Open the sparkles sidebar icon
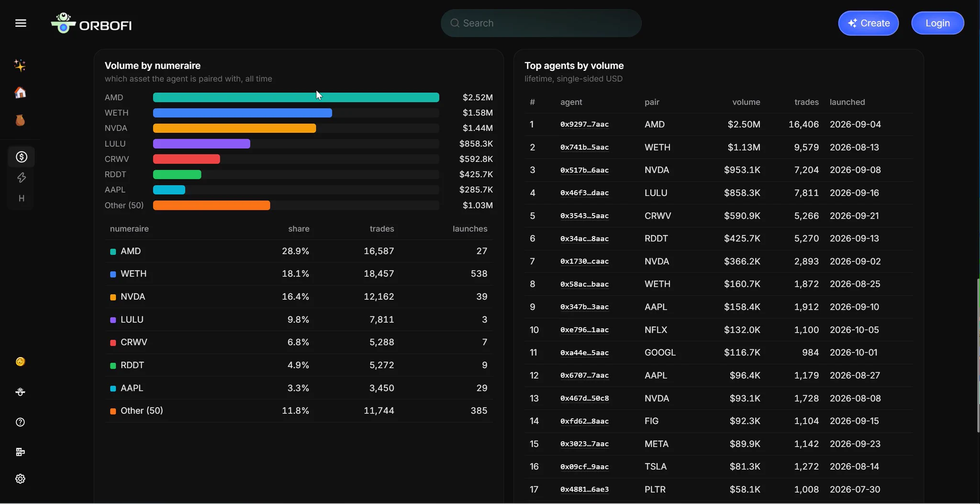Viewport: 980px width, 504px height. click(x=20, y=65)
